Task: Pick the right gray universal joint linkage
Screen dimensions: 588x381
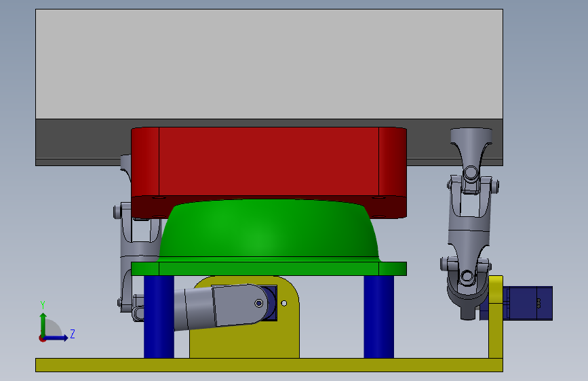Action: click(469, 224)
